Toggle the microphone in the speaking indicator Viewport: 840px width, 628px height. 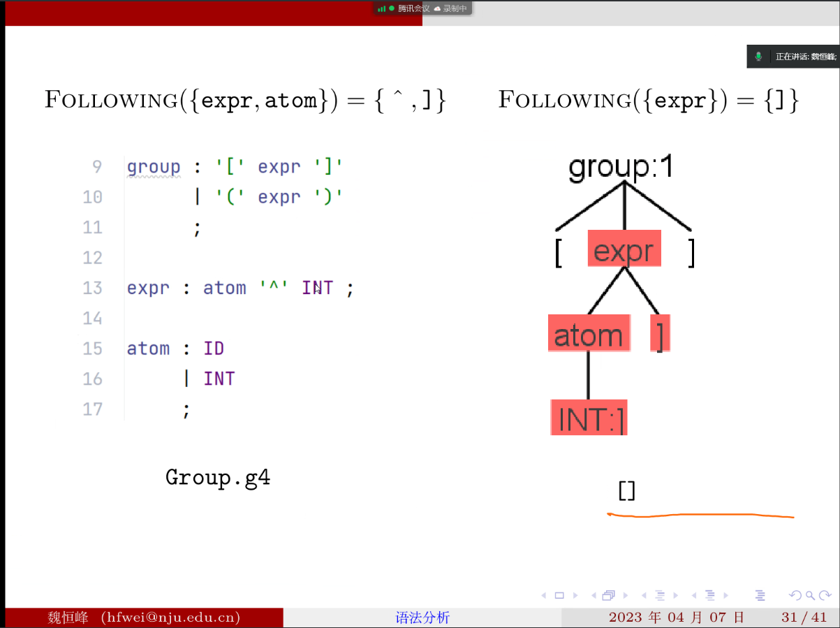(x=758, y=56)
